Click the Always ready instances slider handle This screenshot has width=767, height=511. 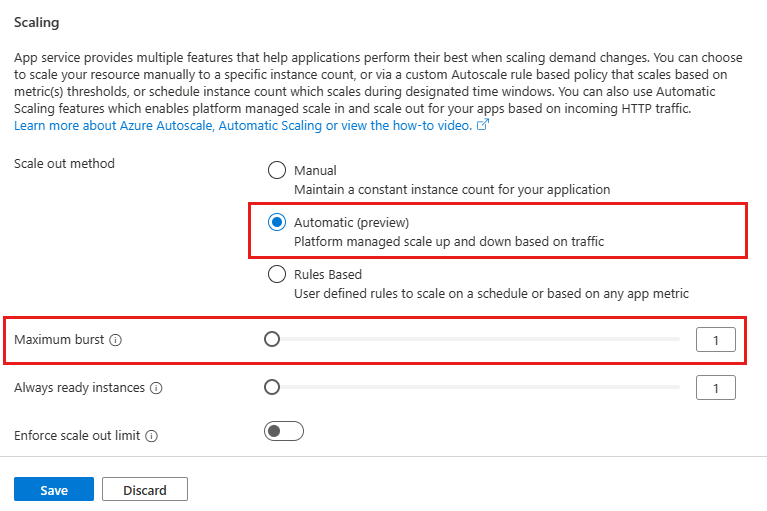272,387
